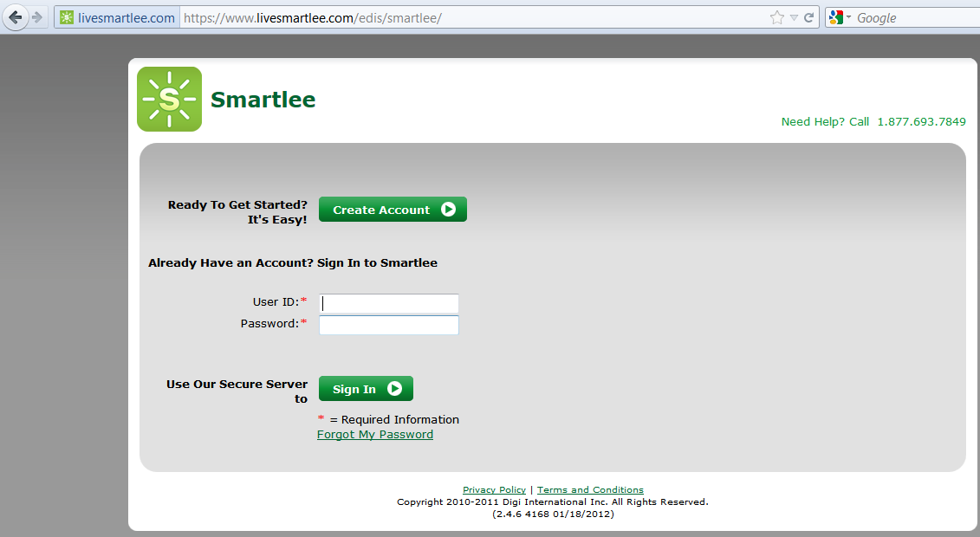Open the URL history dropdown arrow

click(794, 17)
